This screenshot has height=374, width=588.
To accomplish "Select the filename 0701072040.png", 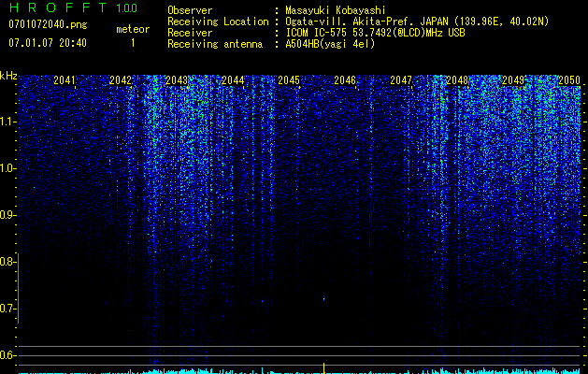I will 48,25.
